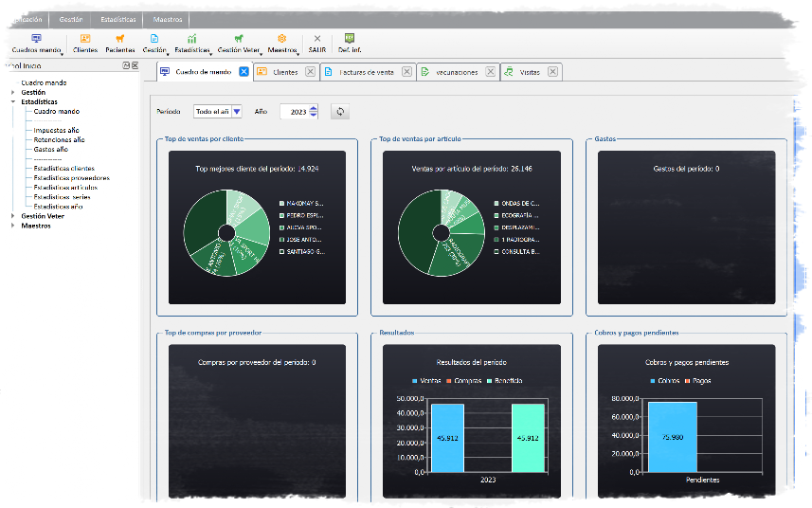Collapse the Estadísticas tree node
Image resolution: width=812 pixels, height=508 pixels.
coord(13,101)
